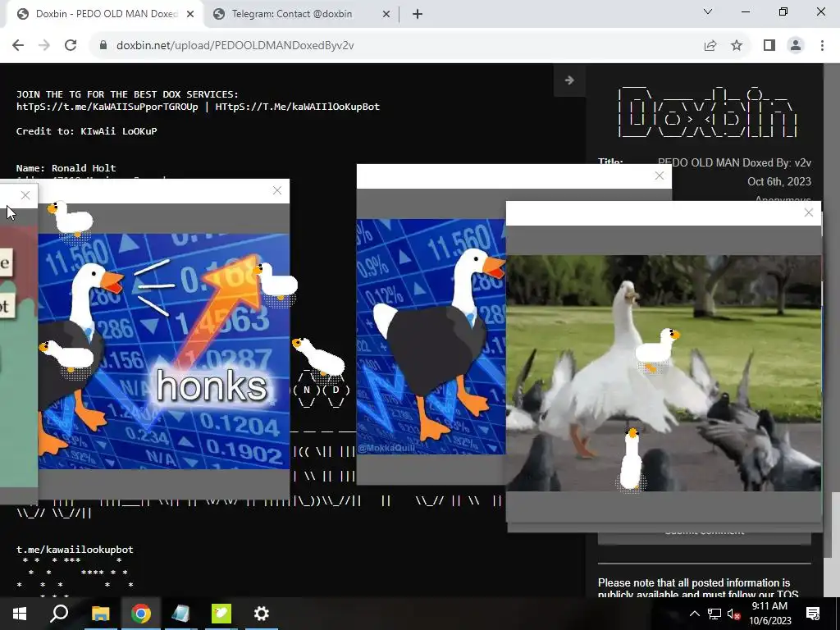Open the Windows notification center
The height and width of the screenshot is (630, 840).
[x=813, y=614]
